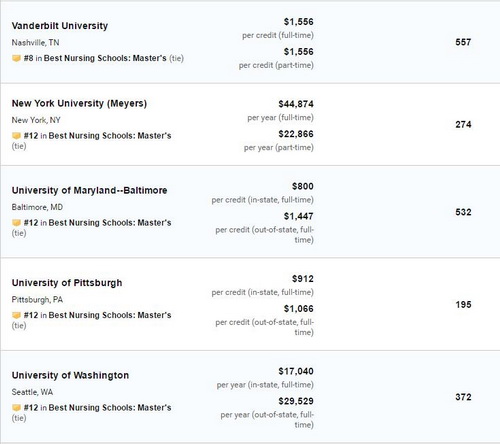
Task: Click the Nashville, TN location text
Action: click(35, 43)
